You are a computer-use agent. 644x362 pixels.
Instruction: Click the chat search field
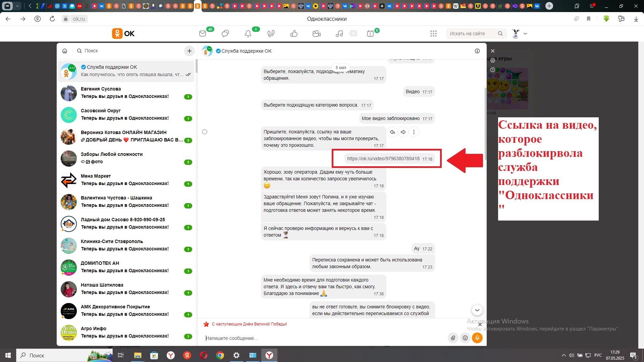[x=129, y=51]
